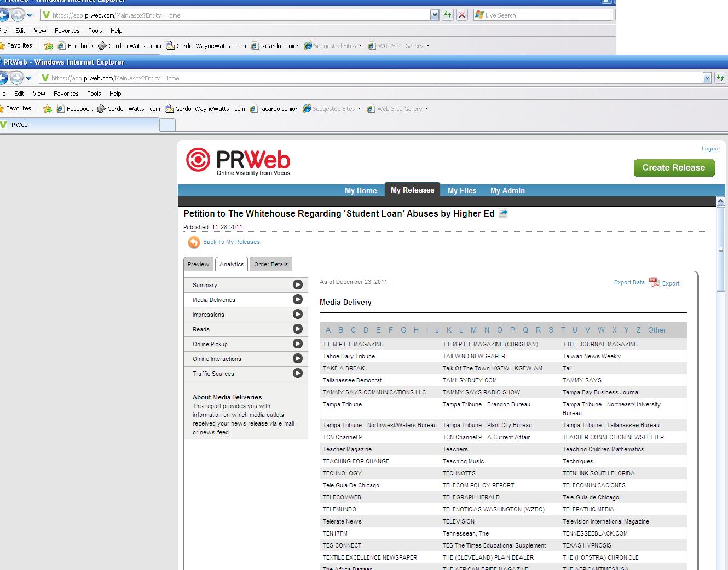The width and height of the screenshot is (728, 570).
Task: Click Refresh icon in front window address bar
Action: point(720,78)
